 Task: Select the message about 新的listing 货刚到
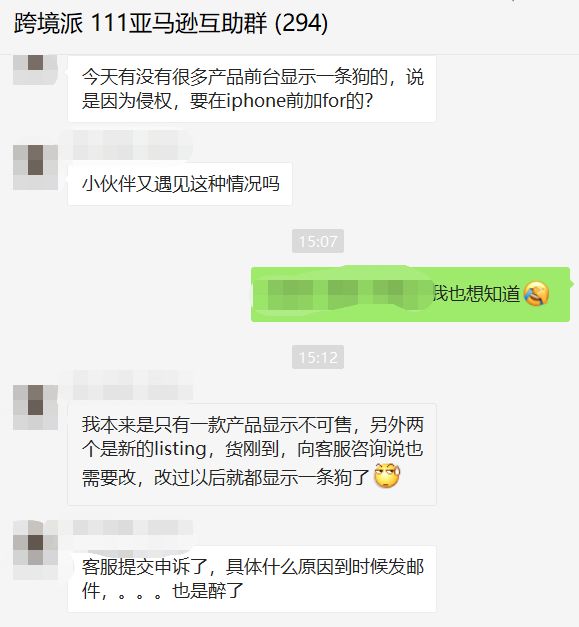tap(252, 455)
